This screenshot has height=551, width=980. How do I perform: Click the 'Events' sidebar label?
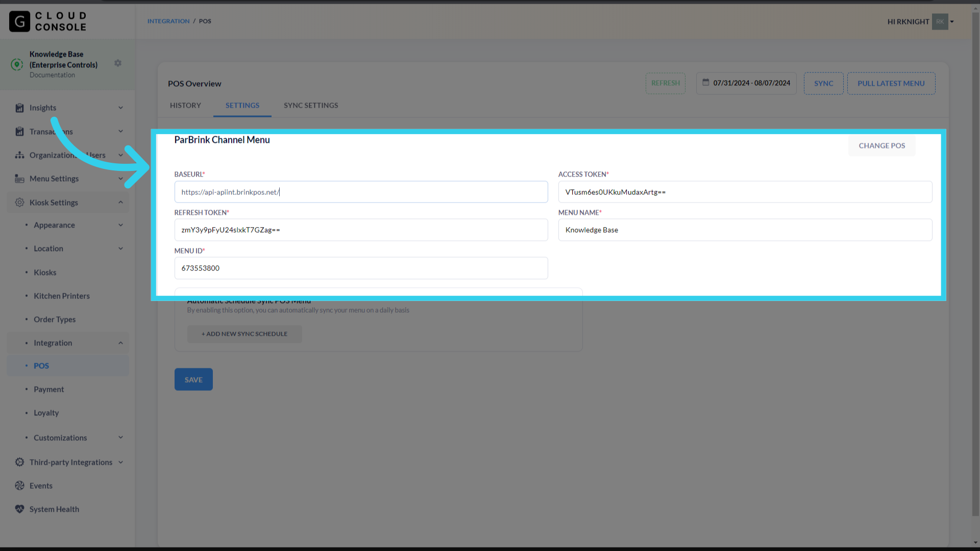pos(41,486)
